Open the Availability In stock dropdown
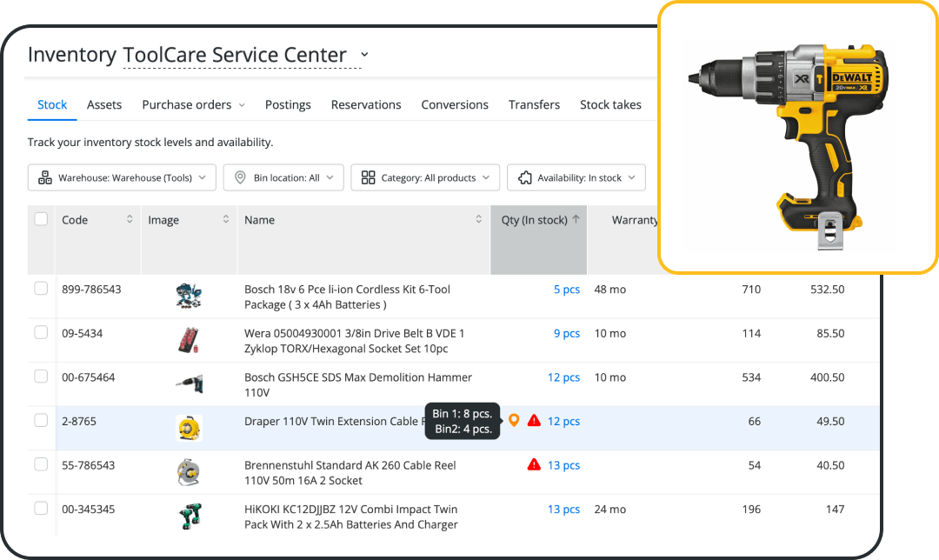The width and height of the screenshot is (939, 560). tap(576, 178)
